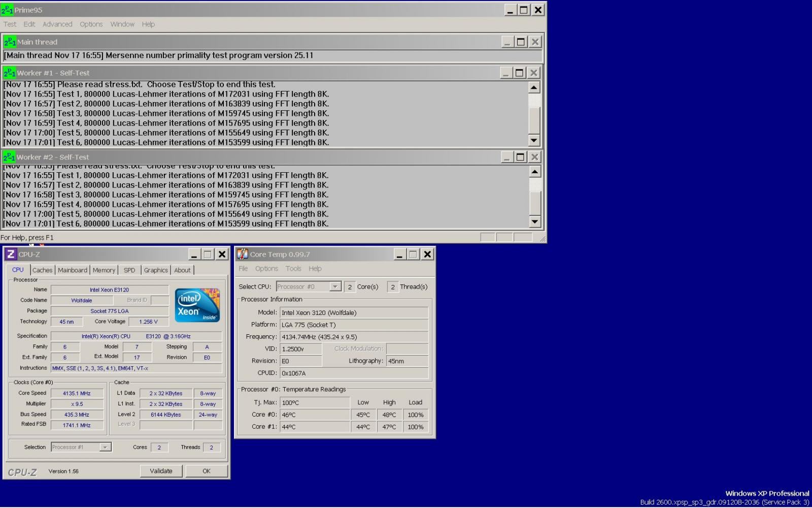Viewport: 812px width, 508px height.
Task: Click the Test 6 M153599 line in Worker #1
Action: [x=166, y=142]
